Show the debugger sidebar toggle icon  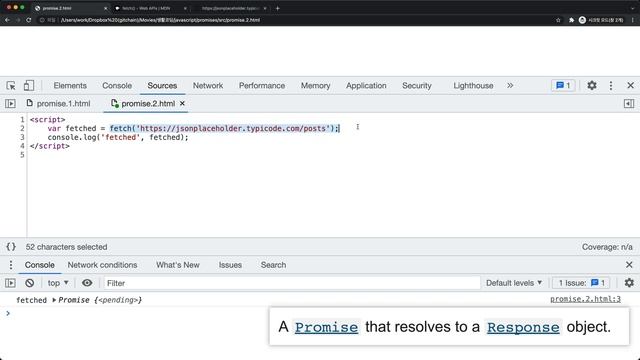pyautogui.click(x=629, y=104)
